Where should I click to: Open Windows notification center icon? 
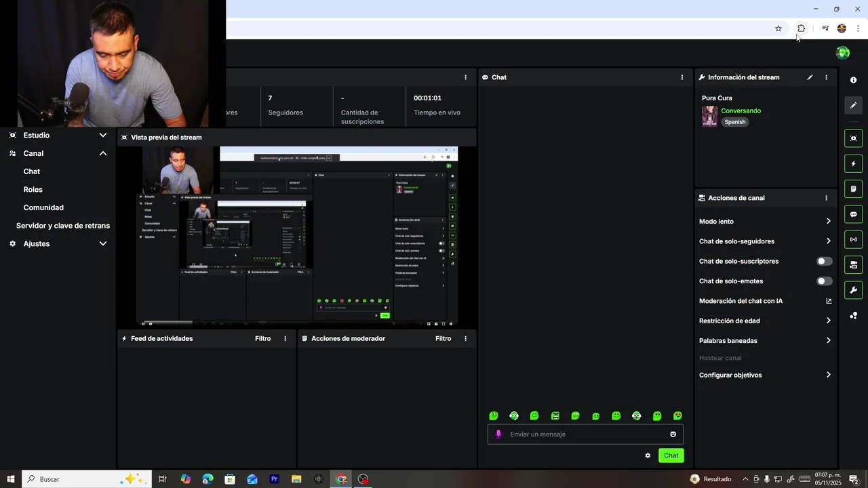[x=854, y=479]
